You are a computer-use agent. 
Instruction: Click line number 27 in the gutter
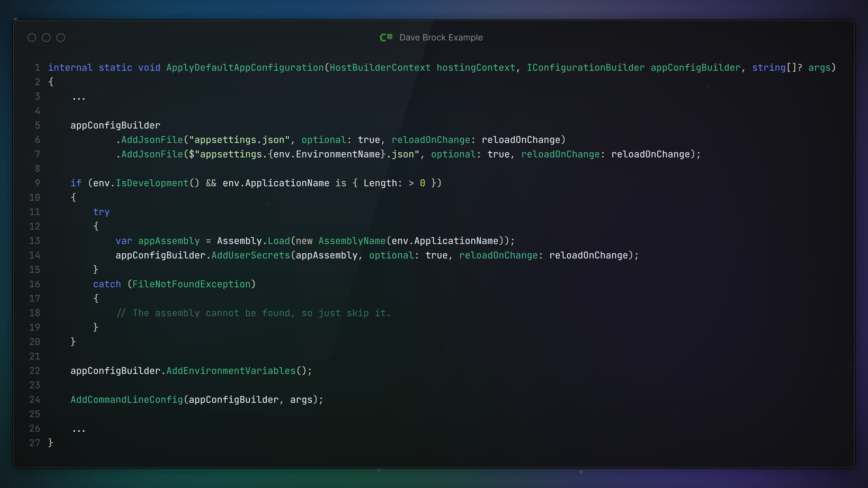click(x=35, y=443)
